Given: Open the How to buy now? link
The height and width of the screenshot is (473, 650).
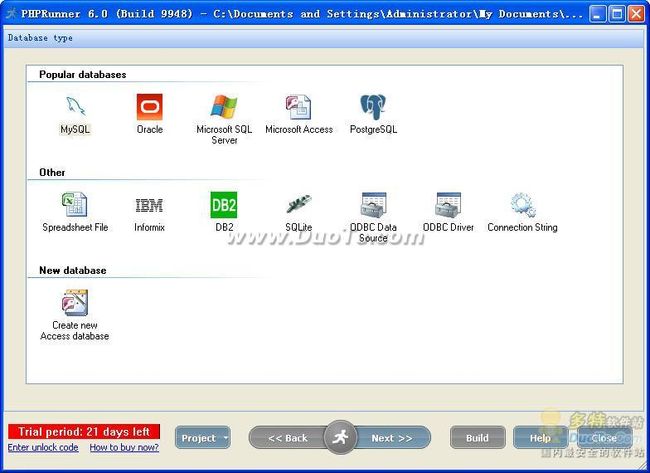Looking at the screenshot, I should 124,448.
